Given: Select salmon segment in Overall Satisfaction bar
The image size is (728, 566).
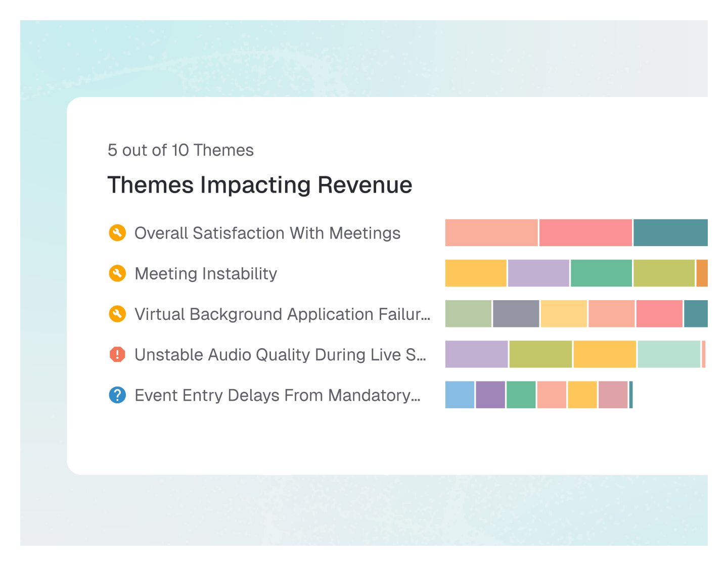Looking at the screenshot, I should tap(491, 232).
